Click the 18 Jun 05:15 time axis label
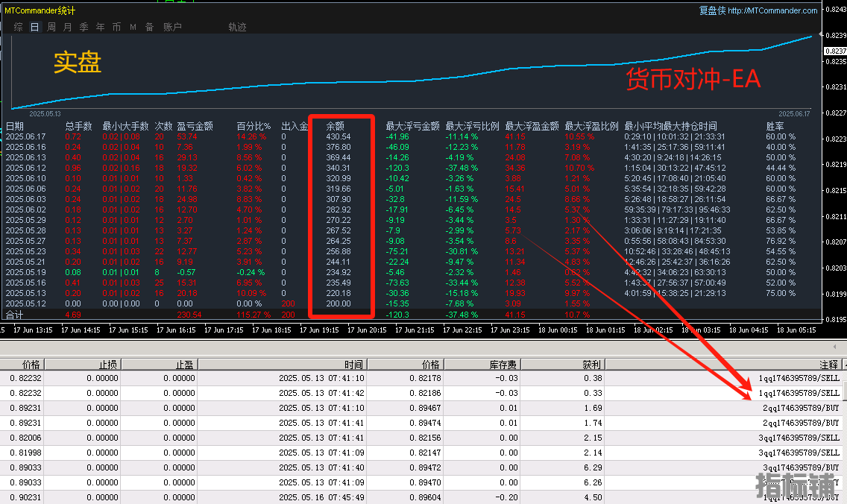The width and height of the screenshot is (847, 504). click(x=796, y=330)
